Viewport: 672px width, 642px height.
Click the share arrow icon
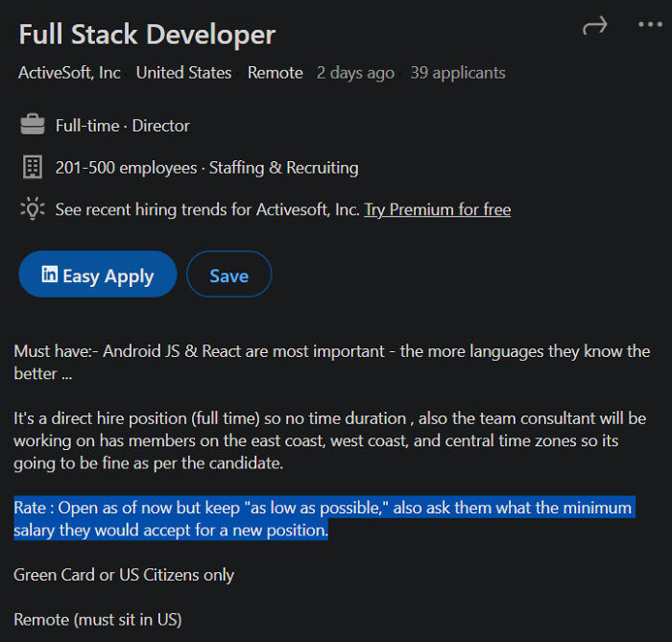point(595,26)
